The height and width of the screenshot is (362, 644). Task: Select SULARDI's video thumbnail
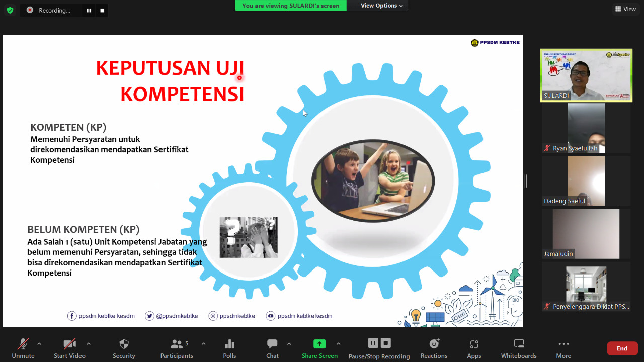click(x=586, y=75)
